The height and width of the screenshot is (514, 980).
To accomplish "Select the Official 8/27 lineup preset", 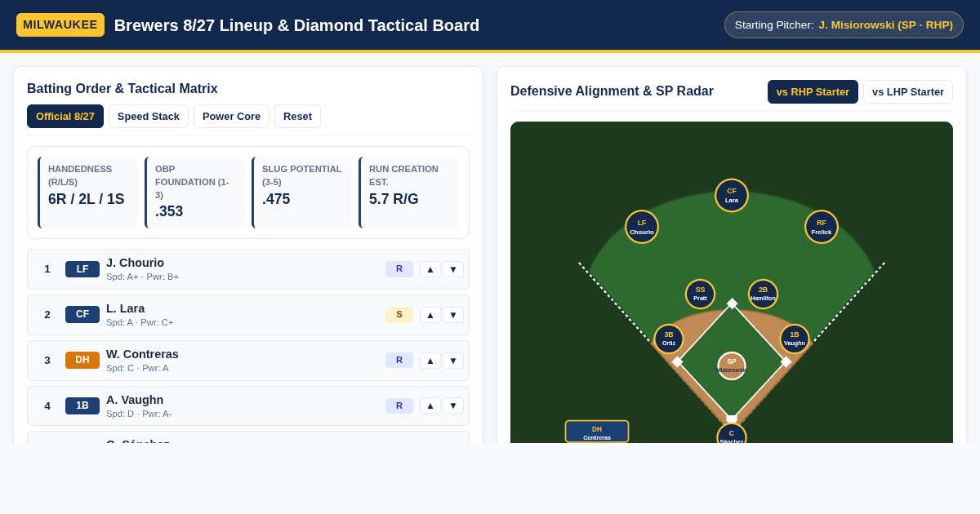I will click(x=65, y=116).
